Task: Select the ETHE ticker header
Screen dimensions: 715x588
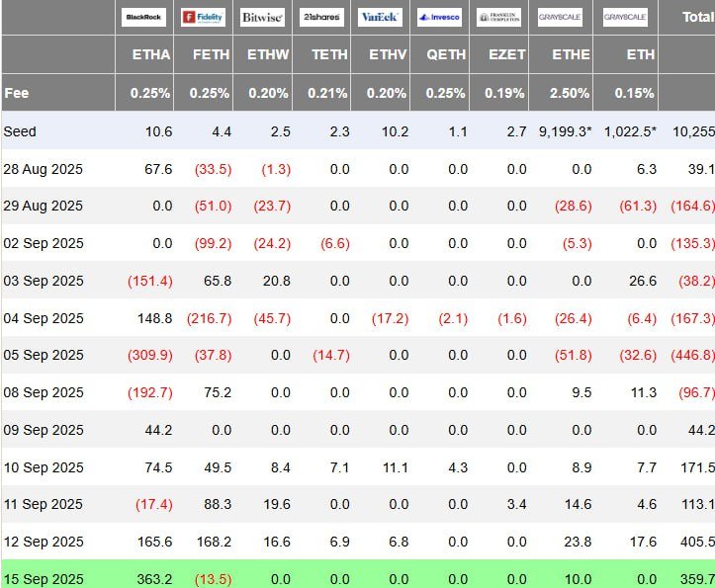Action: coord(572,54)
